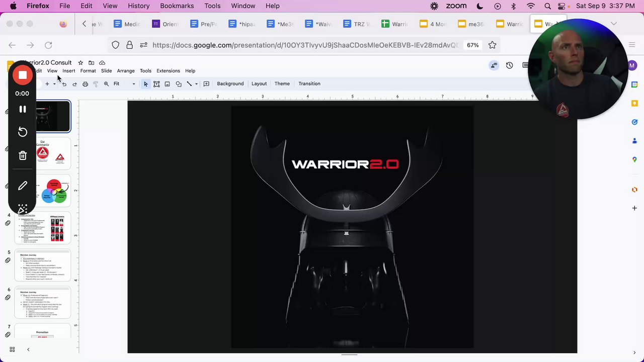Open the History menu in the macOS menu bar
The width and height of the screenshot is (644, 362).
pos(138,6)
